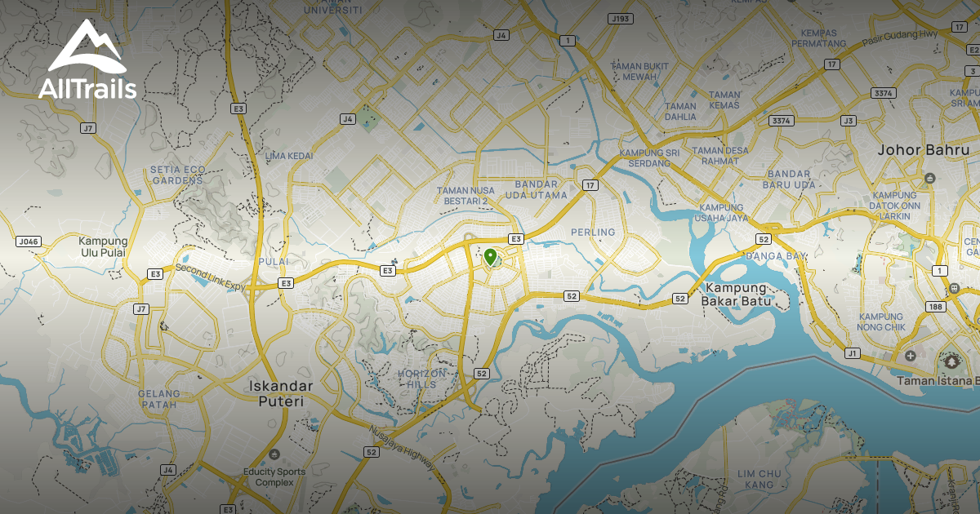980x514 pixels.
Task: Click the Lim Chu Kang label
Action: tap(760, 479)
